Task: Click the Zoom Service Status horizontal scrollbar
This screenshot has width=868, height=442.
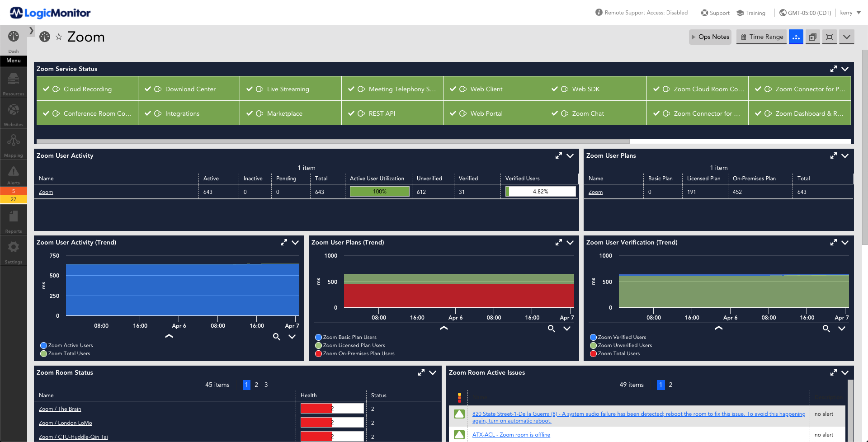Action: (x=333, y=141)
